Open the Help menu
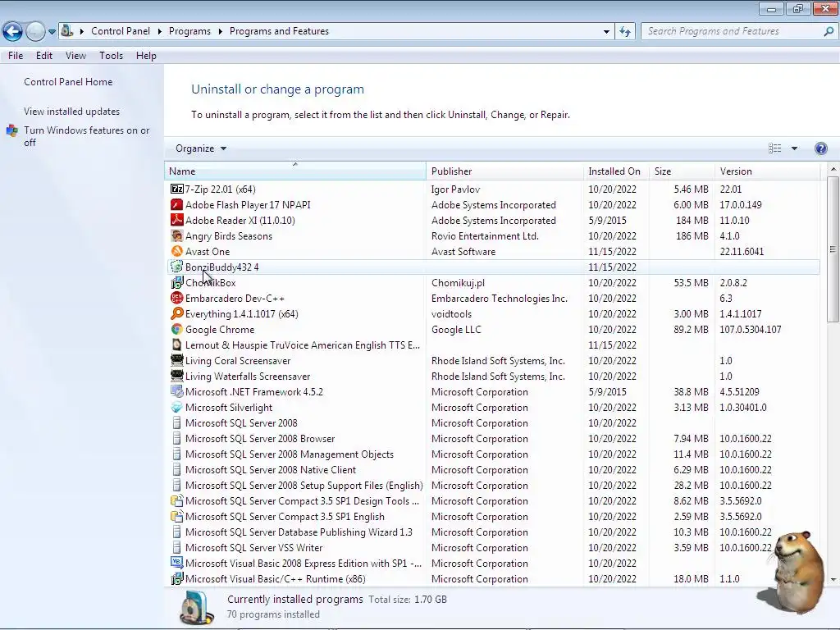The image size is (840, 630). click(146, 56)
